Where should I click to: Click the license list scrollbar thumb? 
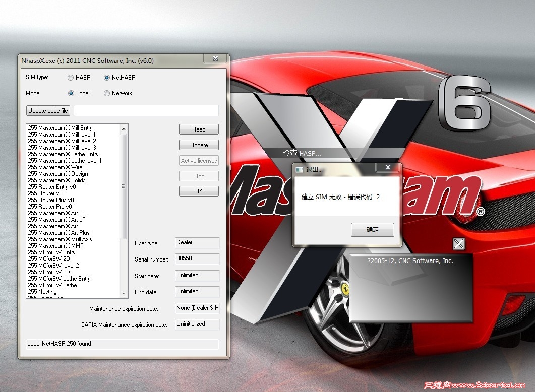point(124,186)
